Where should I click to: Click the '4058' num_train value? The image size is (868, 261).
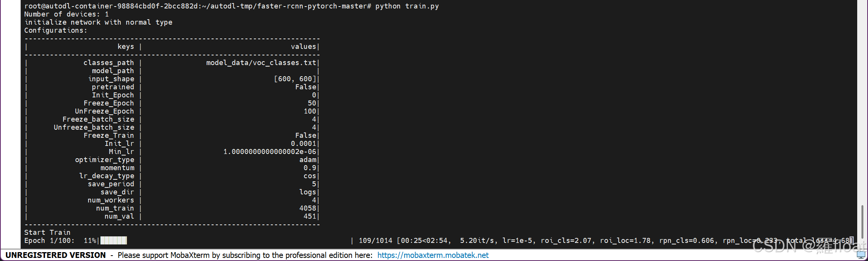[308, 208]
